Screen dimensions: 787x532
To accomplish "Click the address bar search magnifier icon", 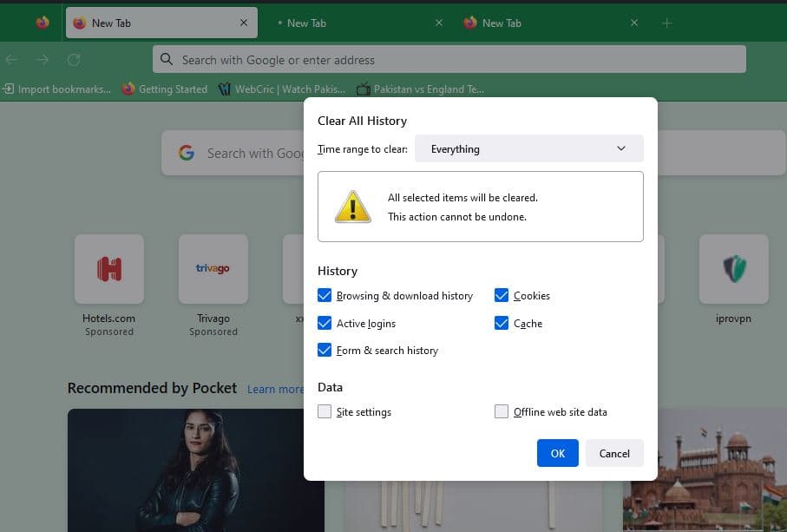I will tap(166, 59).
